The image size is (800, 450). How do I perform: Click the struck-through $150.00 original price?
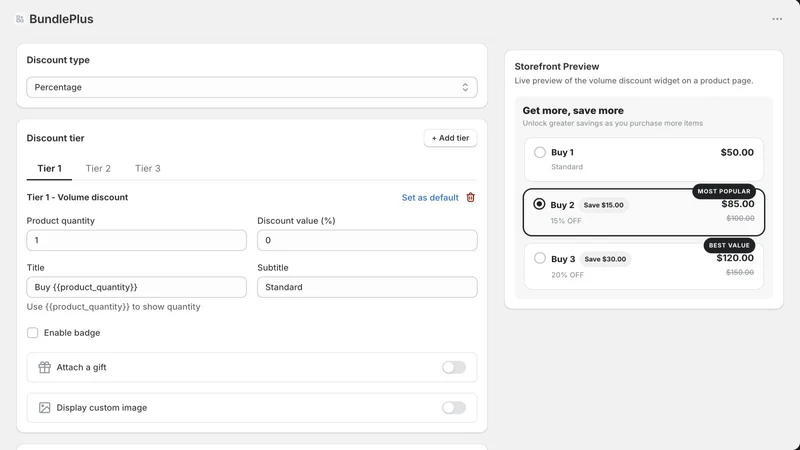740,272
